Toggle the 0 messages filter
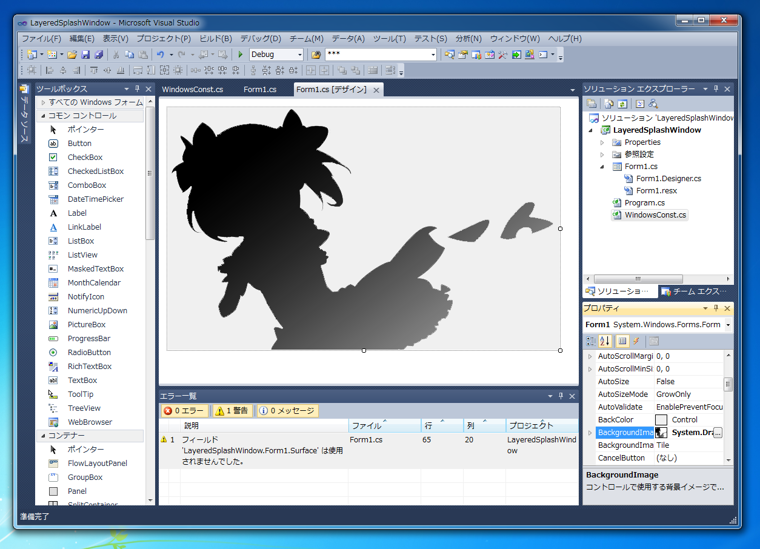The height and width of the screenshot is (549, 760). click(287, 411)
